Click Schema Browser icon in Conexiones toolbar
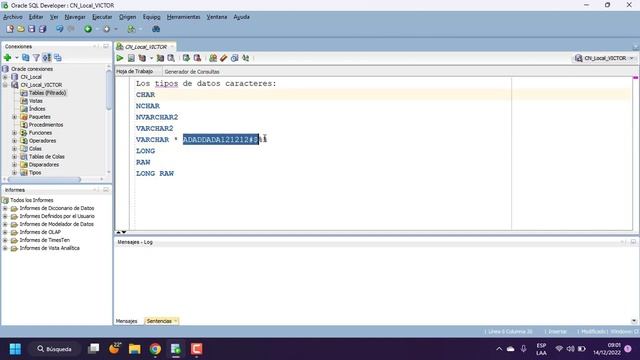 (x=47, y=58)
